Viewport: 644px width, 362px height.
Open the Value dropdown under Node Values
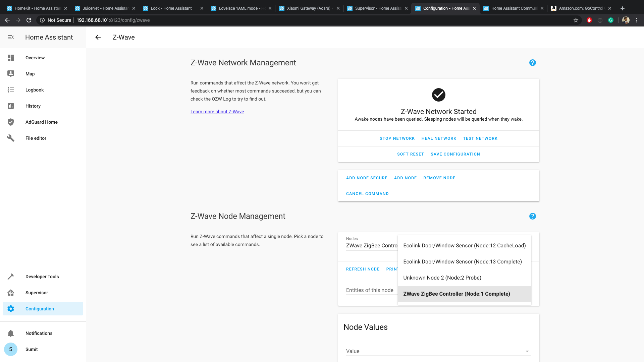[x=438, y=351]
